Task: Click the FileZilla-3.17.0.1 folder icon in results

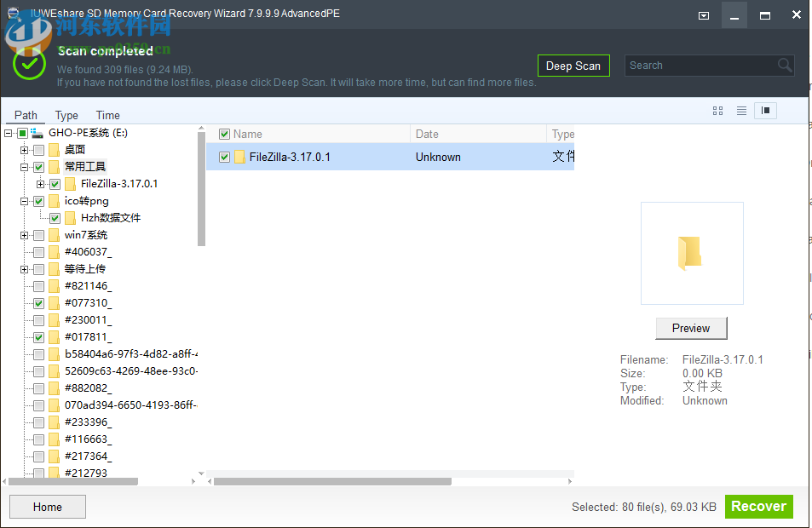Action: tap(239, 157)
